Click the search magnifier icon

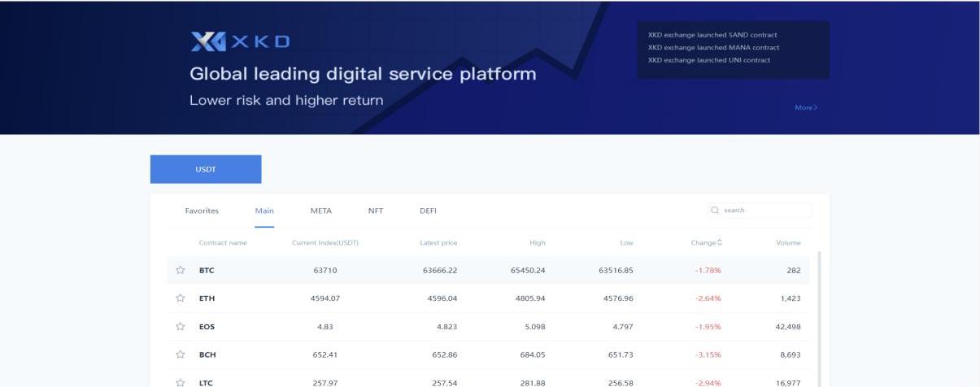(x=715, y=211)
